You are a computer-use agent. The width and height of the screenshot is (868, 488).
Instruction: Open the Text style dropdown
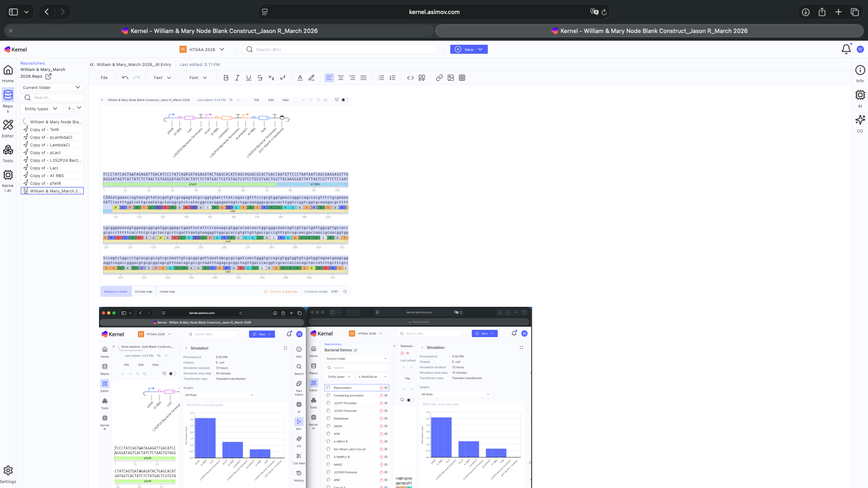[x=162, y=78]
